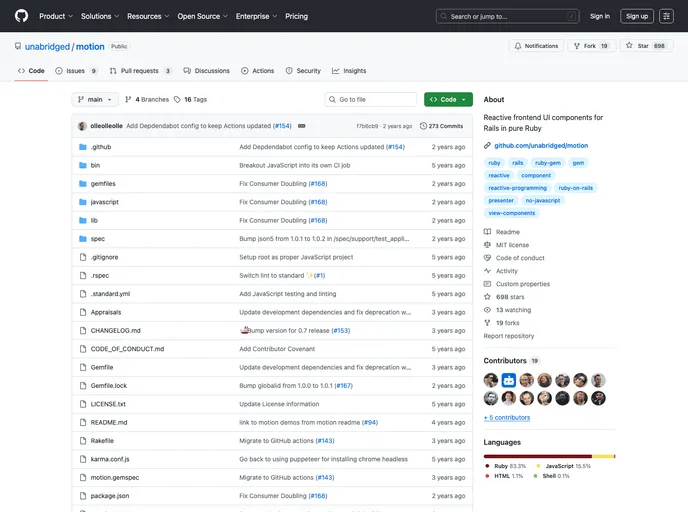Click the Sign in link
Image resolution: width=688 pixels, height=512 pixels.
click(599, 16)
